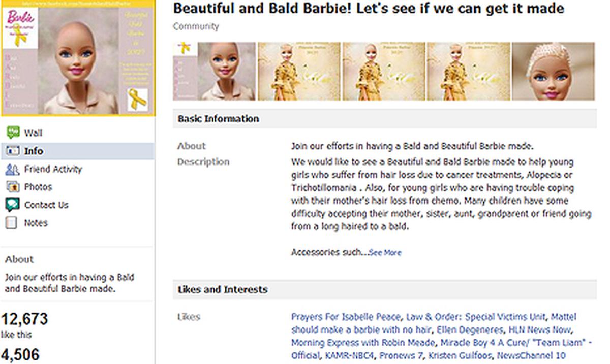Open the large bald Barbie profile picture
Image resolution: width=610 pixels, height=364 pixels.
pyautogui.click(x=77, y=58)
